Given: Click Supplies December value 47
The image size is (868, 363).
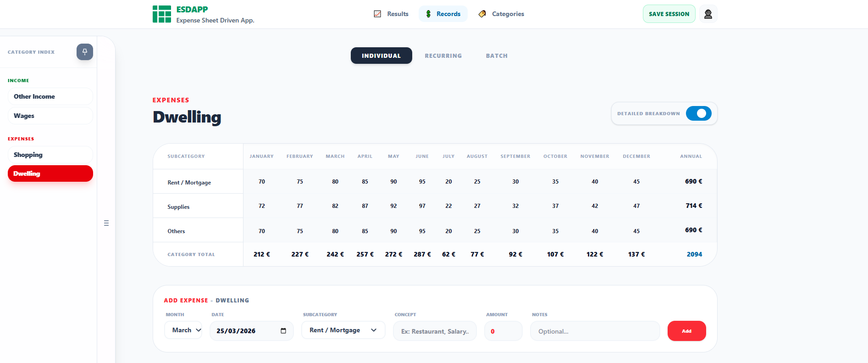Looking at the screenshot, I should click(636, 206).
